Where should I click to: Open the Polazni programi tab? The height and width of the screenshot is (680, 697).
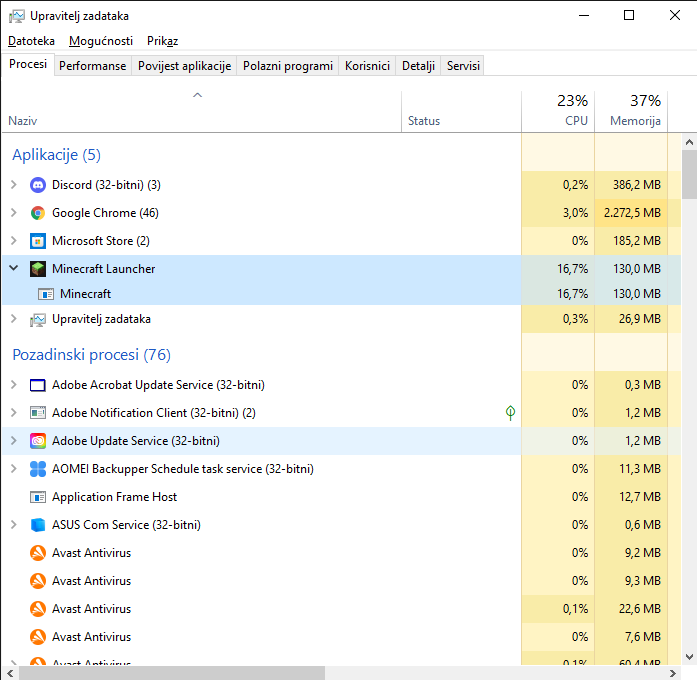pos(288,66)
